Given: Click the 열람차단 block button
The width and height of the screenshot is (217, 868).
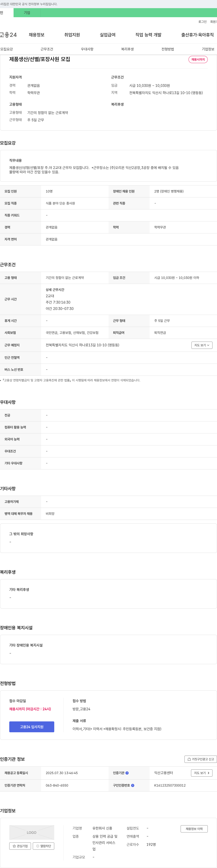Looking at the screenshot, I should point(43,846).
